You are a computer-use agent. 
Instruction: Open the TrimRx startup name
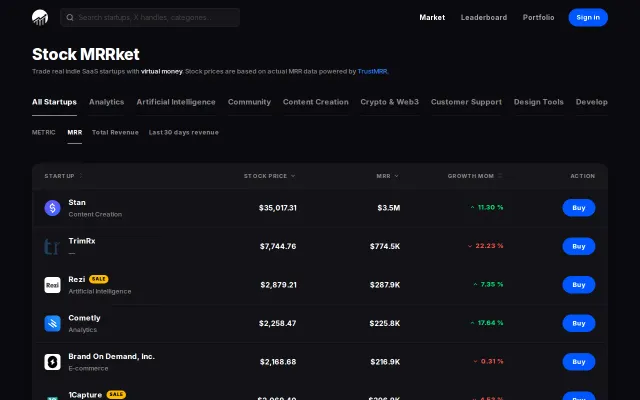82,241
